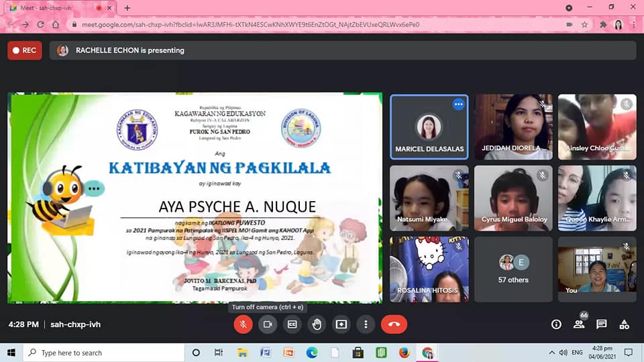Raise hand in the meeting

[x=317, y=324]
